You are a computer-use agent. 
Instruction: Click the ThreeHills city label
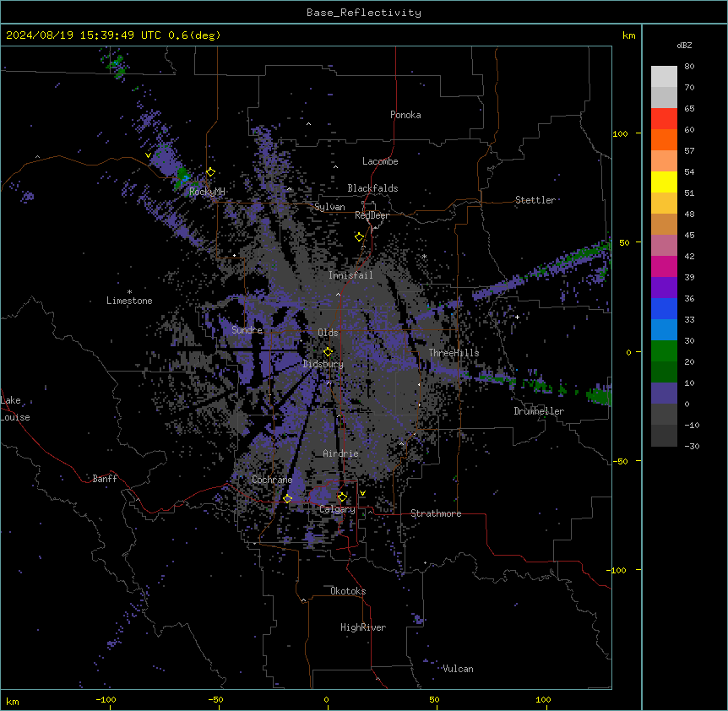pyautogui.click(x=454, y=353)
